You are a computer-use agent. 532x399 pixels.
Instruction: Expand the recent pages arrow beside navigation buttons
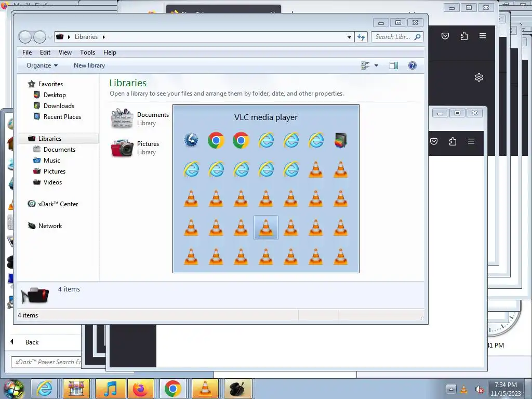click(49, 37)
